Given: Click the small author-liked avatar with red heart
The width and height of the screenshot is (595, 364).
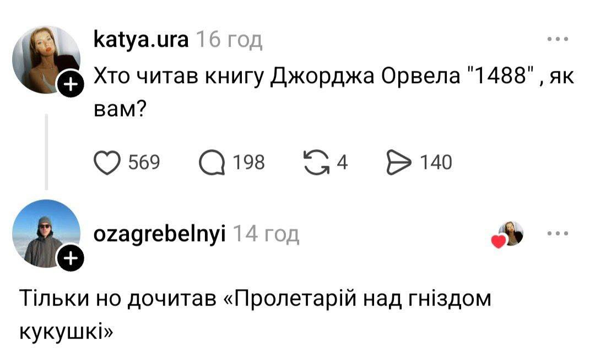Looking at the screenshot, I should tap(510, 234).
